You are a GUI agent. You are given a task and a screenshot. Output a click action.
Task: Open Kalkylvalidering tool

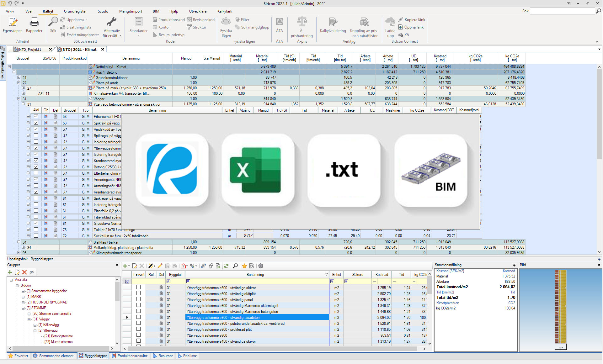click(x=333, y=25)
